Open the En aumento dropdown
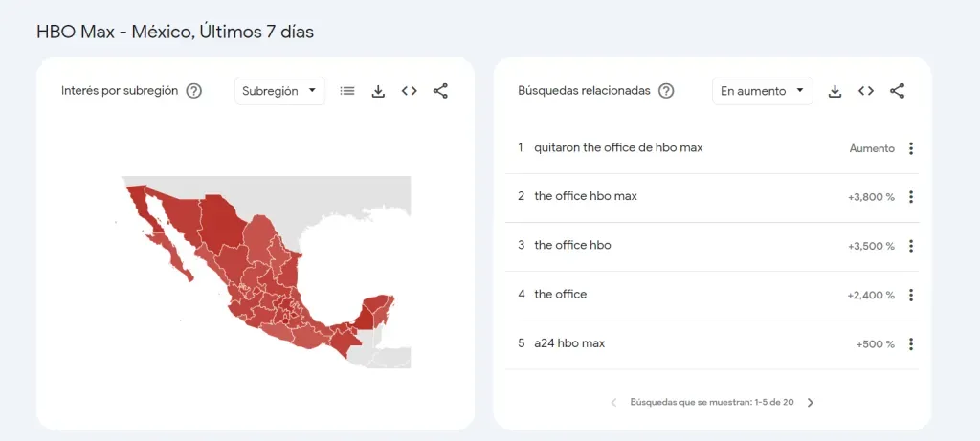 [x=762, y=91]
